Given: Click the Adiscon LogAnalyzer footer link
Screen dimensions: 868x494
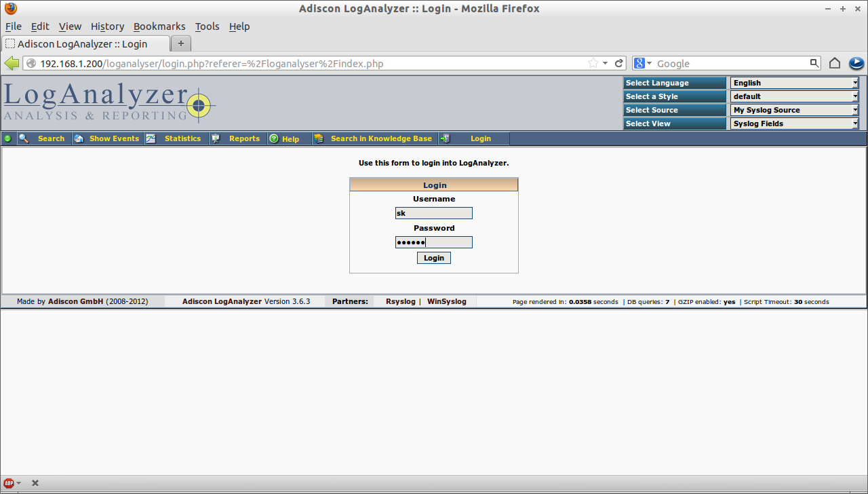Looking at the screenshot, I should pos(222,301).
